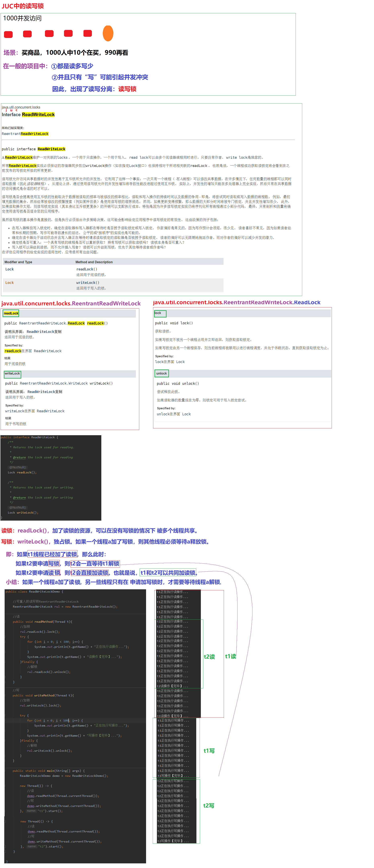
Task: Click readLock() in the method summary table
Action: (x=86, y=269)
